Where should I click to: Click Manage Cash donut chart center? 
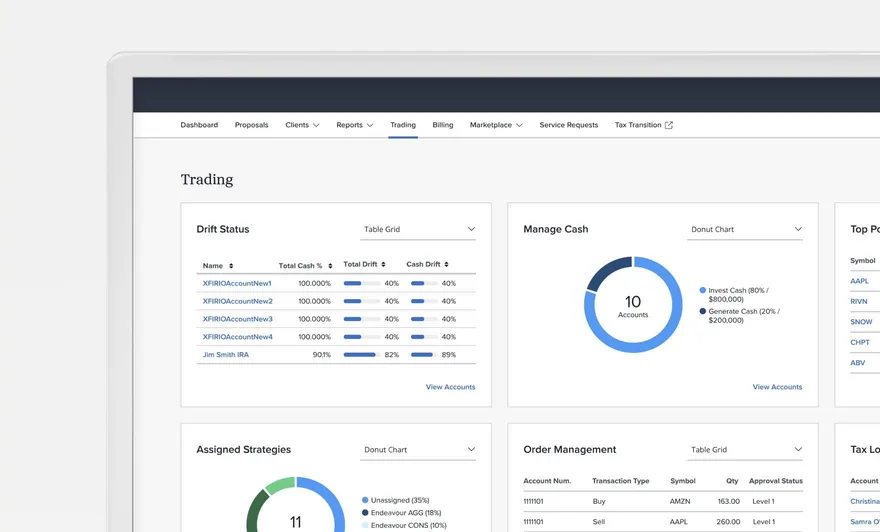(x=633, y=305)
